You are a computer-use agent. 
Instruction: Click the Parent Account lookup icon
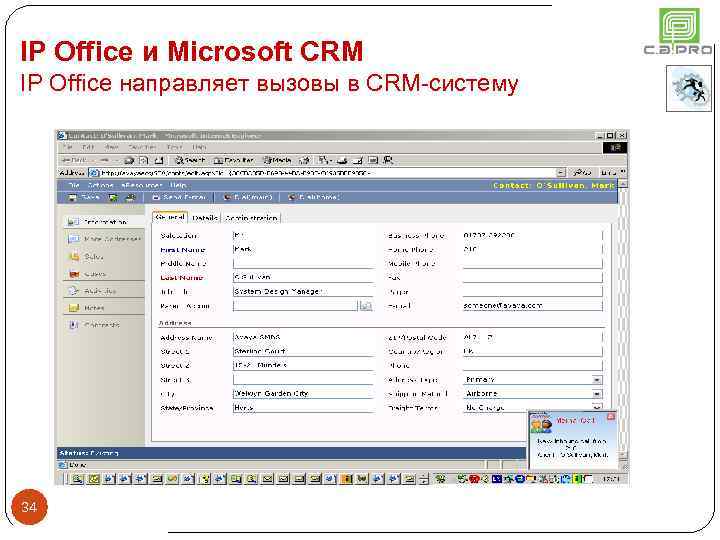click(366, 306)
